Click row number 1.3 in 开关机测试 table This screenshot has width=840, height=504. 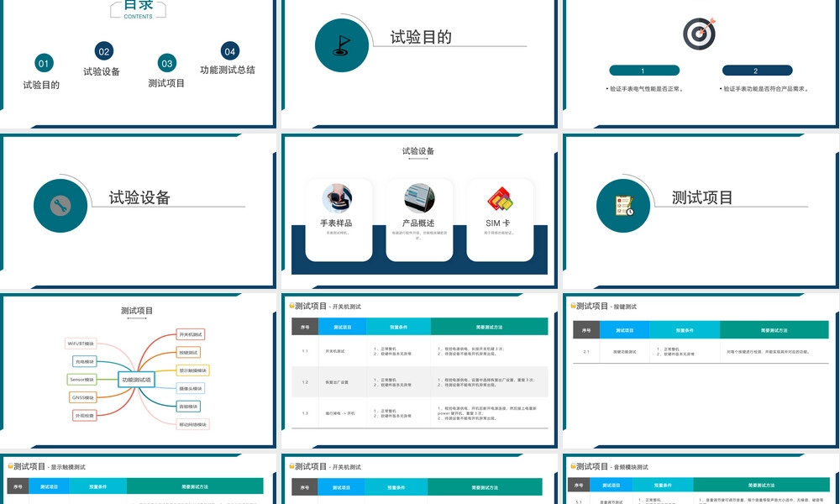(x=305, y=413)
